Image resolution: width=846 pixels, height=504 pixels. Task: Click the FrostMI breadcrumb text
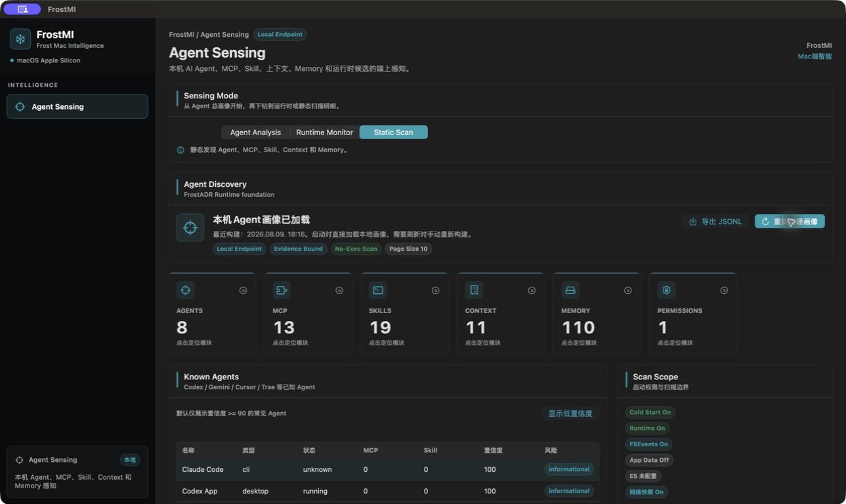click(x=180, y=34)
